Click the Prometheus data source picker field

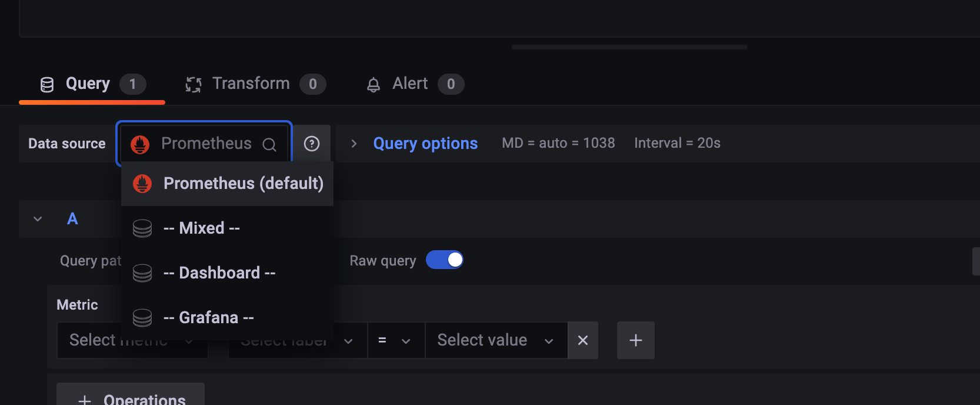pyautogui.click(x=204, y=144)
